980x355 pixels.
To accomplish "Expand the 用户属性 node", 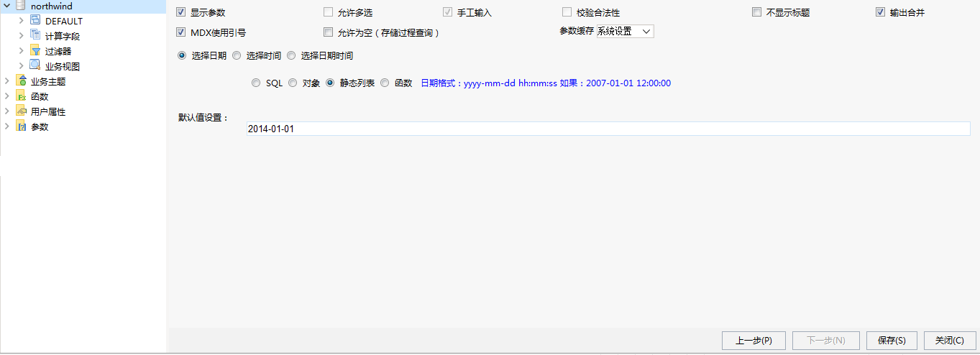I will tap(7, 111).
